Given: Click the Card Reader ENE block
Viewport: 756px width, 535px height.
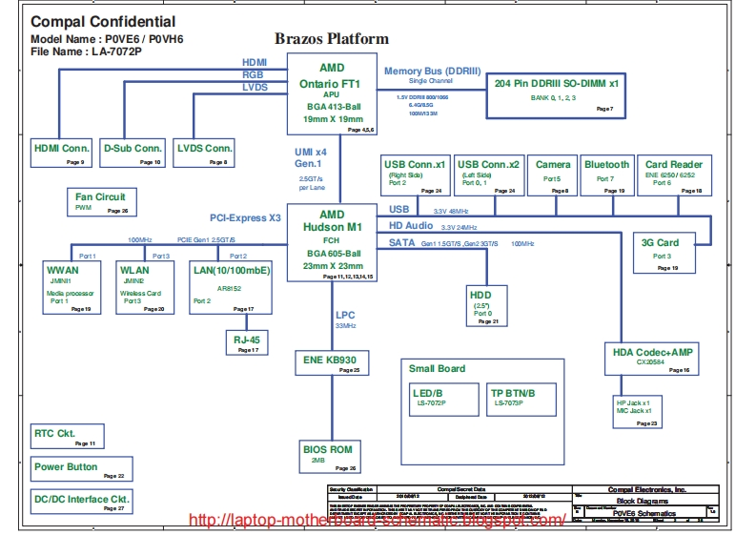Looking at the screenshot, I should (674, 175).
